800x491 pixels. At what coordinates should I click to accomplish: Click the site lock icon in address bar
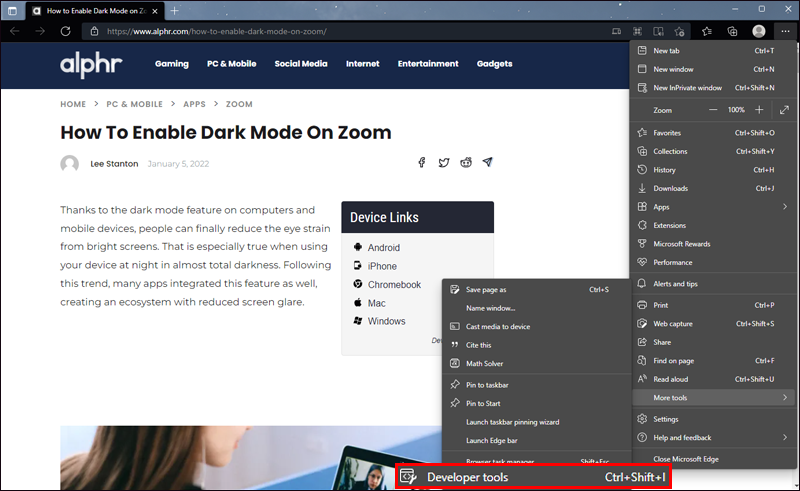(94, 31)
